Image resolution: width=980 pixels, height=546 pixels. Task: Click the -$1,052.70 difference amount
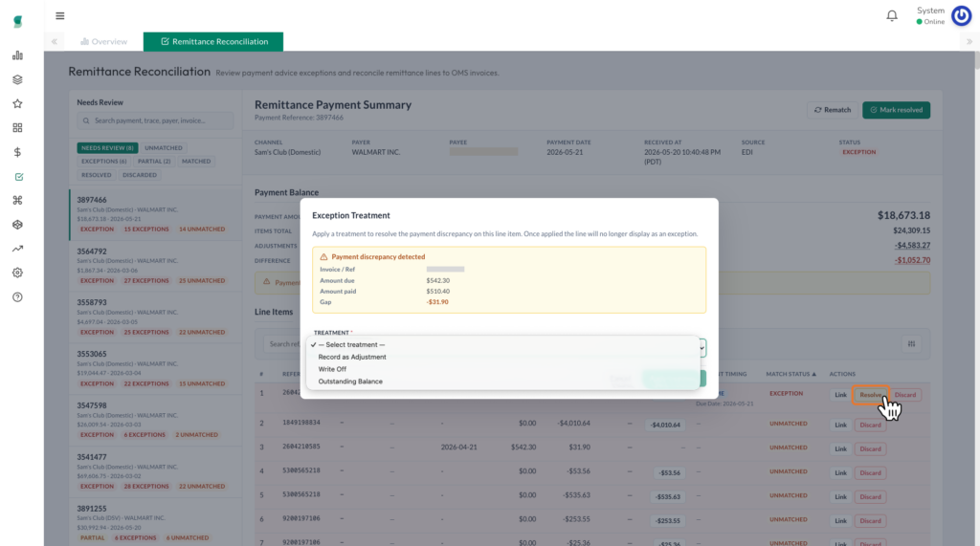pyautogui.click(x=912, y=260)
